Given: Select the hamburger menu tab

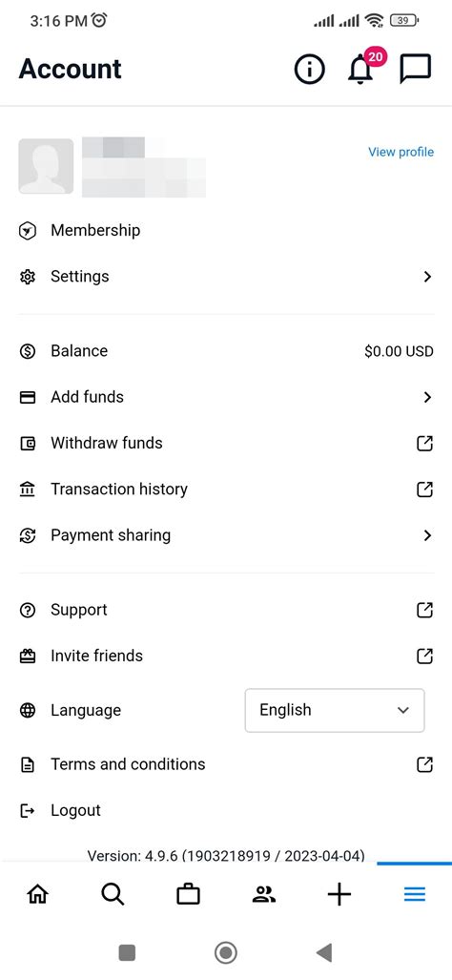Looking at the screenshot, I should (415, 895).
